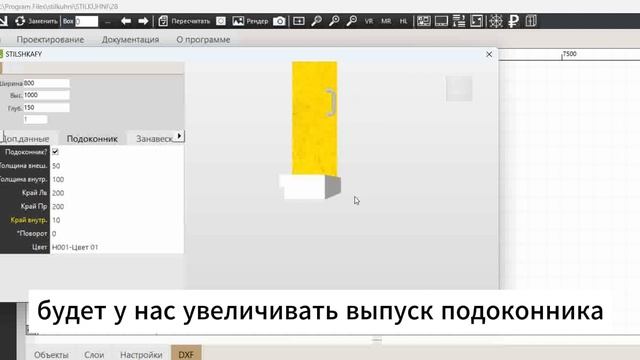Click the Заменить replace button
640x360 pixels.
click(36, 21)
